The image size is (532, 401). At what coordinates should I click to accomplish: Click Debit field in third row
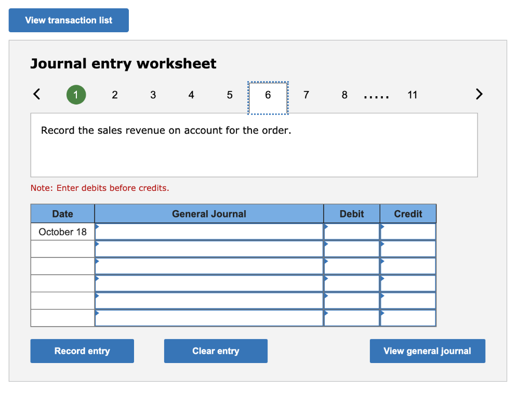(x=352, y=266)
